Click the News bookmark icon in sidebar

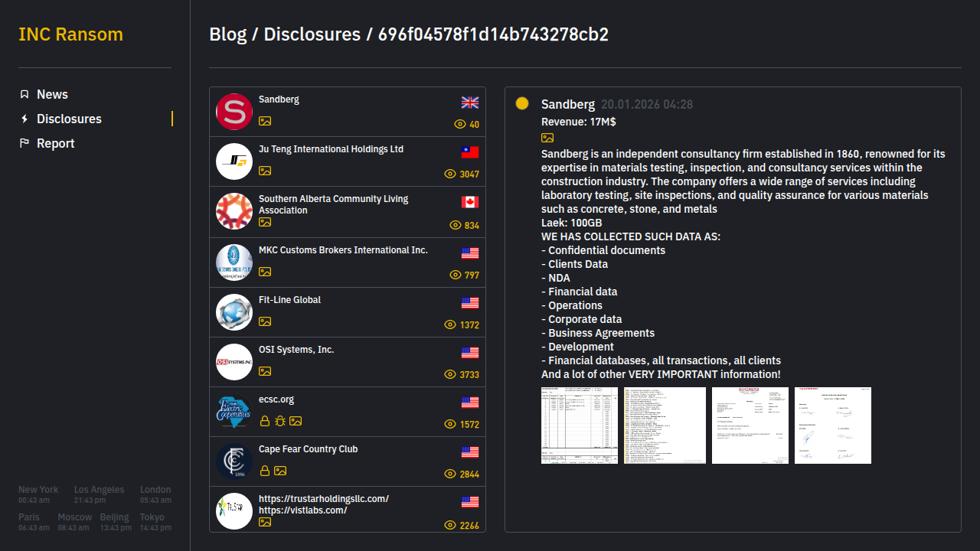click(x=24, y=94)
